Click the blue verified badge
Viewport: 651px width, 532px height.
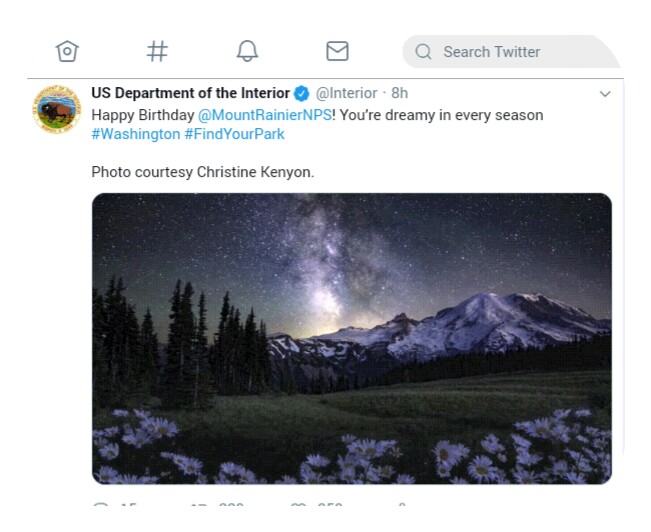[301, 94]
